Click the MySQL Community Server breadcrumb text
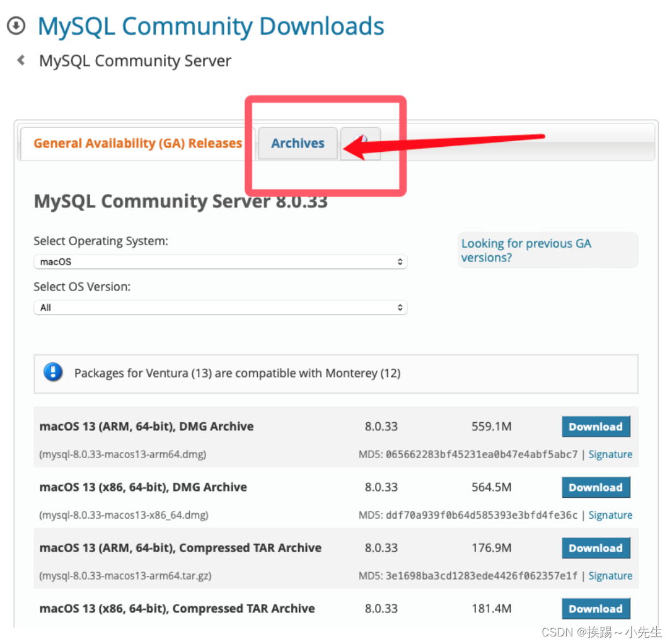This screenshot has height=644, width=672. [x=135, y=61]
